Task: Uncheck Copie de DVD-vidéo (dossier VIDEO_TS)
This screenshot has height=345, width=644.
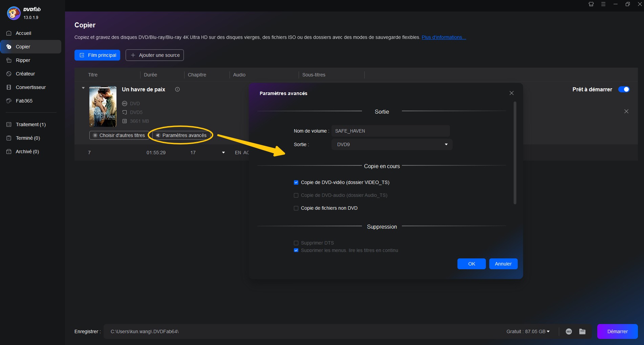Action: (x=296, y=182)
